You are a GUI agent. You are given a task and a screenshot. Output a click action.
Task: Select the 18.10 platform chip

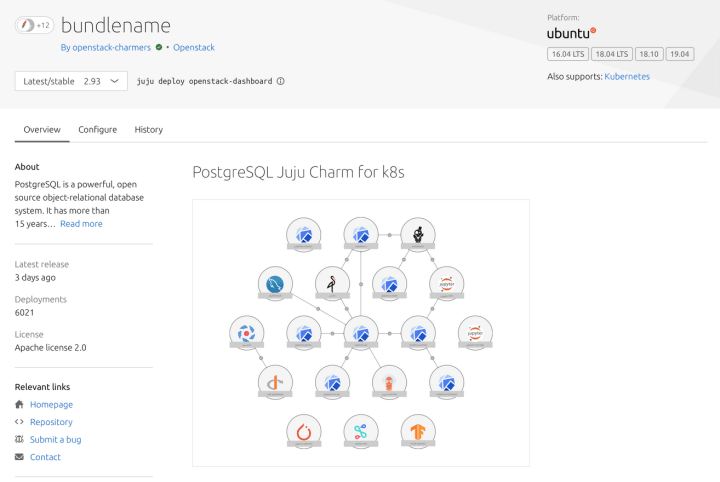tap(649, 54)
